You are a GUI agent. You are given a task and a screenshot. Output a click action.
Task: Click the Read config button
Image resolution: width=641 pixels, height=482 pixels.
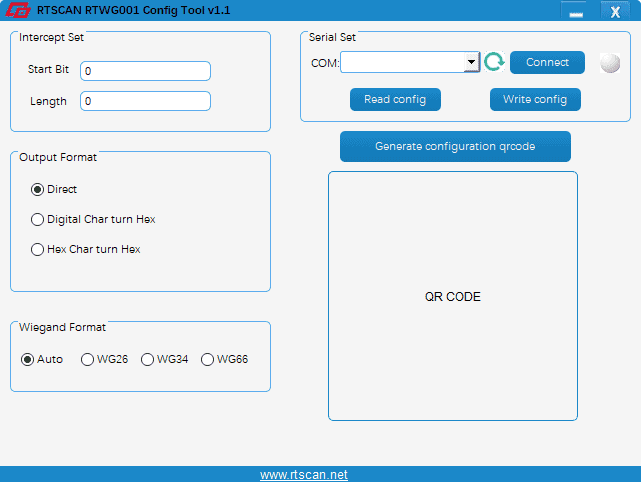[x=395, y=99]
